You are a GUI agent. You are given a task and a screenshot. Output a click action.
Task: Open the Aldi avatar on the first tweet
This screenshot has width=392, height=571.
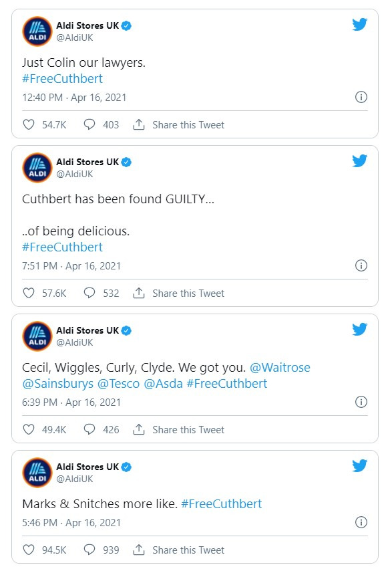pyautogui.click(x=37, y=31)
